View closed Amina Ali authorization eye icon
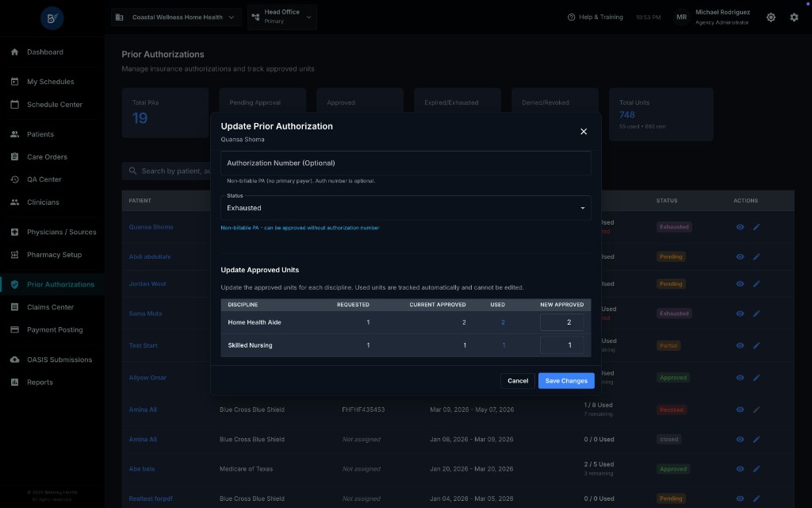This screenshot has height=508, width=812. tap(740, 439)
